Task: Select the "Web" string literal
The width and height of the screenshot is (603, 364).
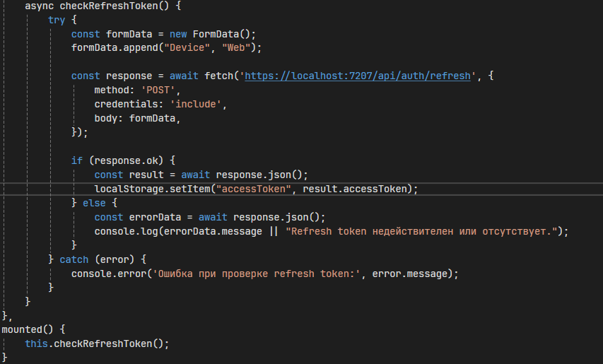Action: coord(236,48)
